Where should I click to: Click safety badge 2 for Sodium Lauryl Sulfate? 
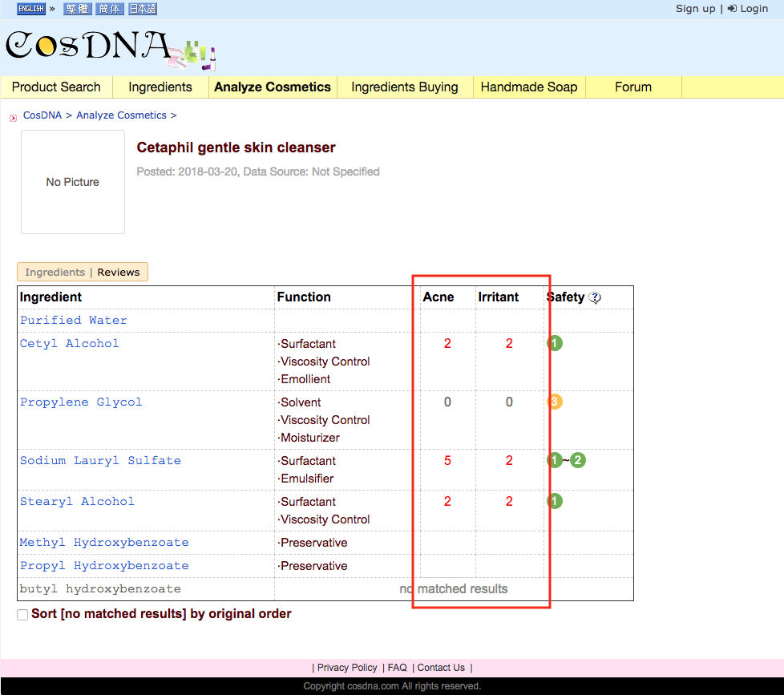[x=578, y=460]
